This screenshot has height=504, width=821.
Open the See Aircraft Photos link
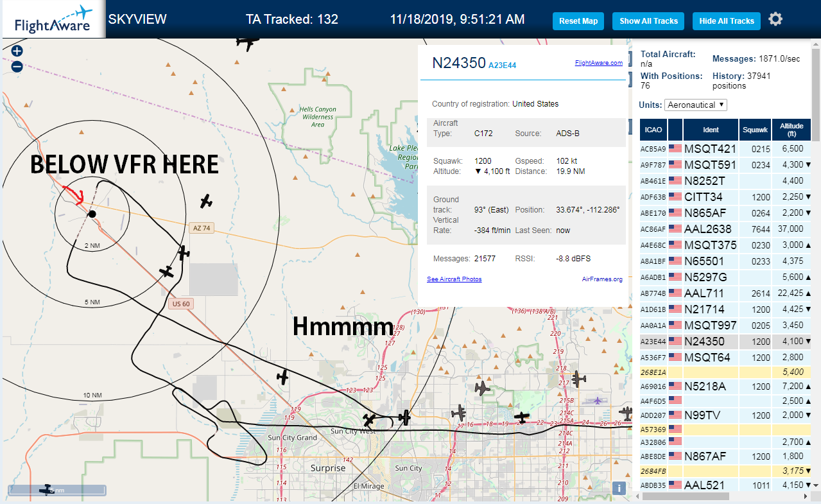click(454, 279)
